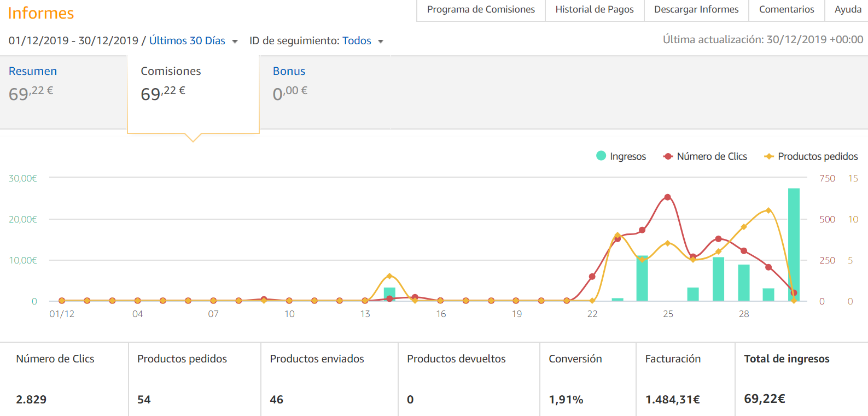The height and width of the screenshot is (416, 868).
Task: Click the Productos enviados value 46
Action: click(277, 400)
